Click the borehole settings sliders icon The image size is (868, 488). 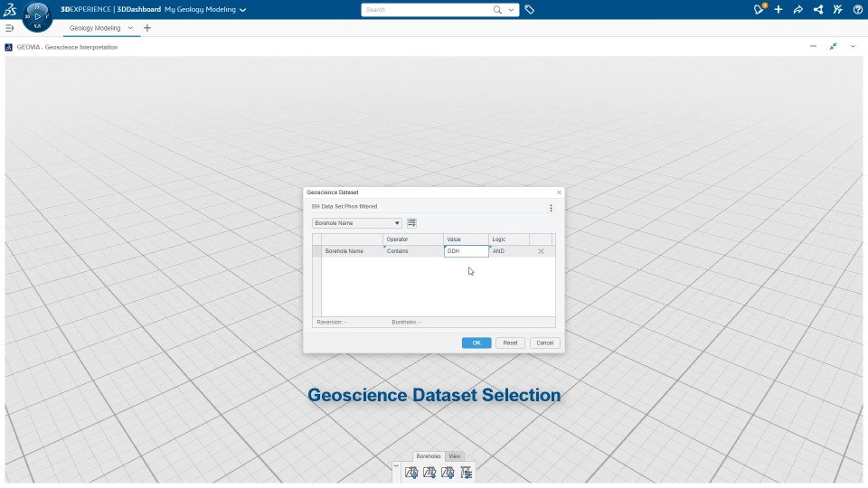coord(467,473)
